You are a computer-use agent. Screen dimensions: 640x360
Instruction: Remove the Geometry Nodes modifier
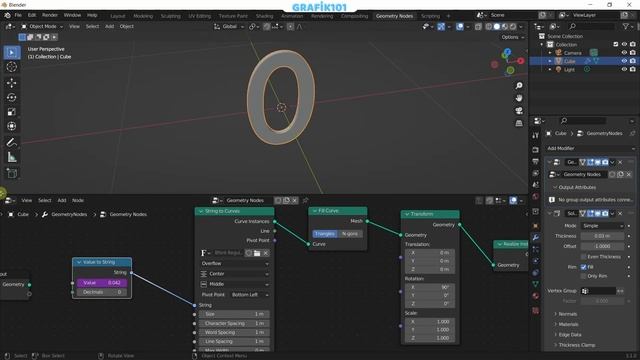click(620, 162)
